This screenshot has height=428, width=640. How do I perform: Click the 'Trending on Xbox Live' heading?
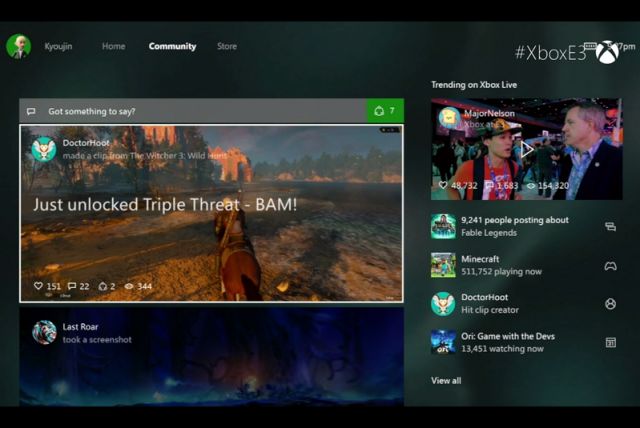[x=474, y=85]
